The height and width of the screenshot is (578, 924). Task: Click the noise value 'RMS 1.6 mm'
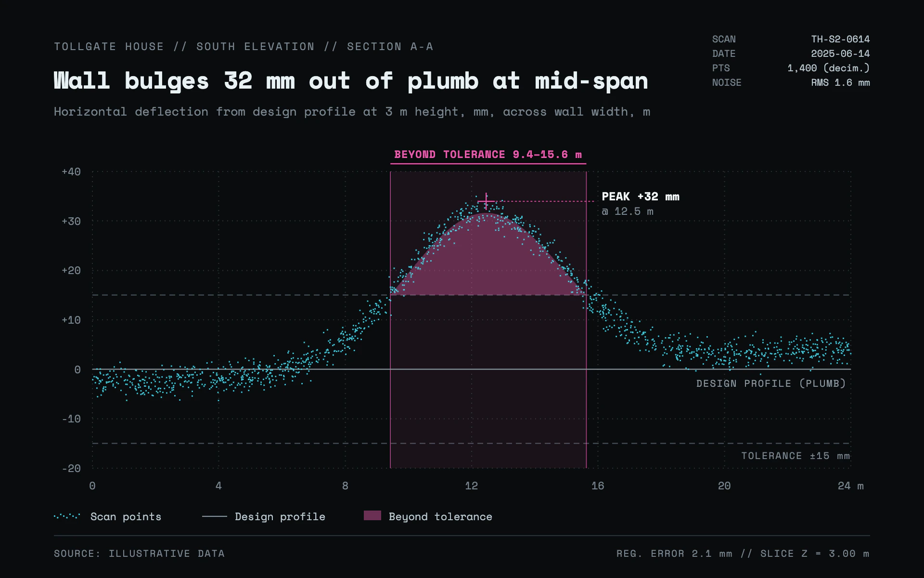[840, 82]
